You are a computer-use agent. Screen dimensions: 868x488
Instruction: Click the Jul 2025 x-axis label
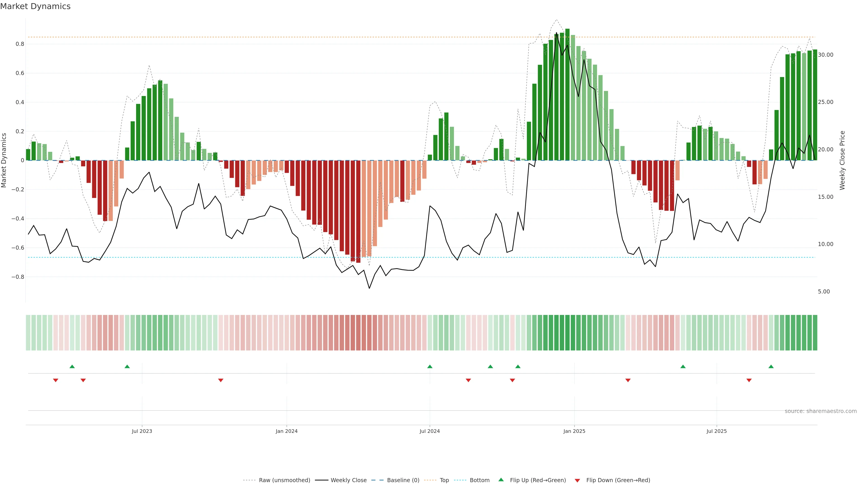point(716,431)
